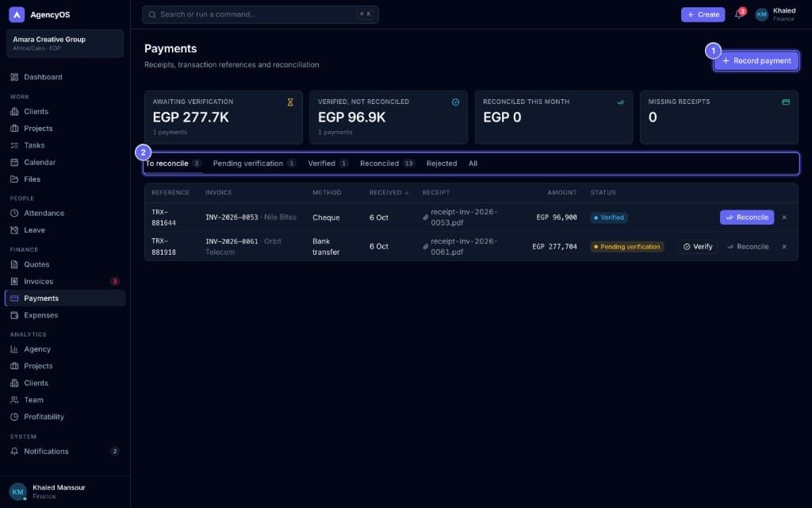Open the Quotes page
812x508 pixels.
pos(65,264)
